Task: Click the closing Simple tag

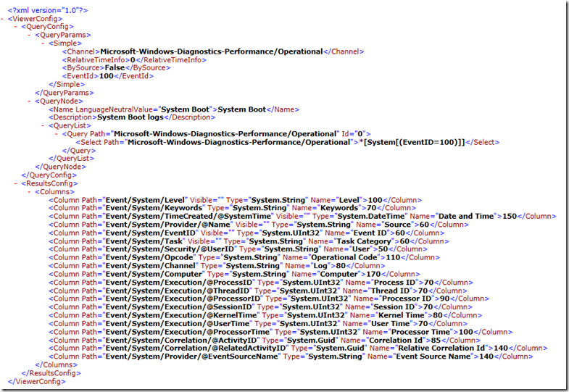Action: [x=67, y=84]
